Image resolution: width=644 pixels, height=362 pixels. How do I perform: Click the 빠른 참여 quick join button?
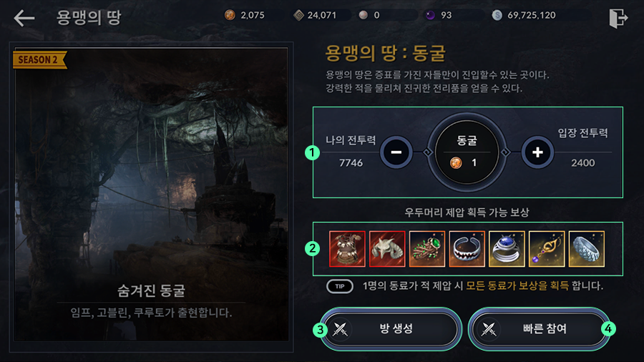[x=540, y=329]
